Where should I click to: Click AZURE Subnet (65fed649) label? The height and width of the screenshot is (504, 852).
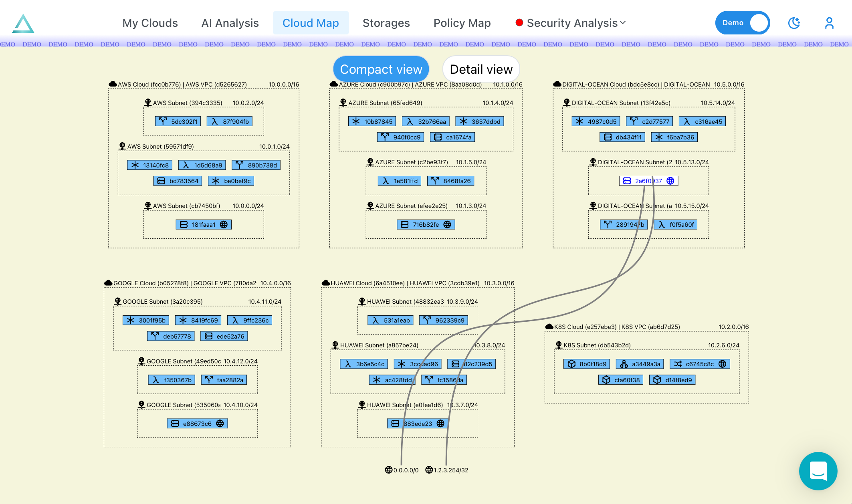385,103
